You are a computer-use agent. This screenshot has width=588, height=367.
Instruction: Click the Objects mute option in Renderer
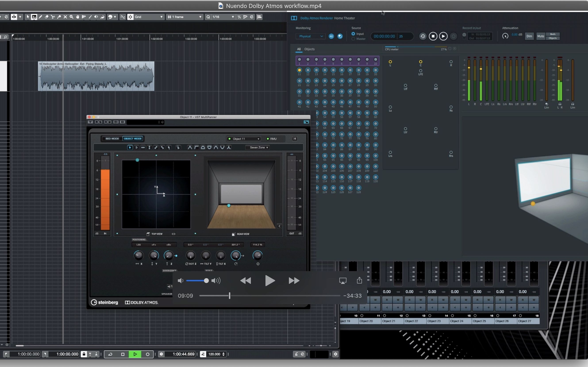click(553, 38)
